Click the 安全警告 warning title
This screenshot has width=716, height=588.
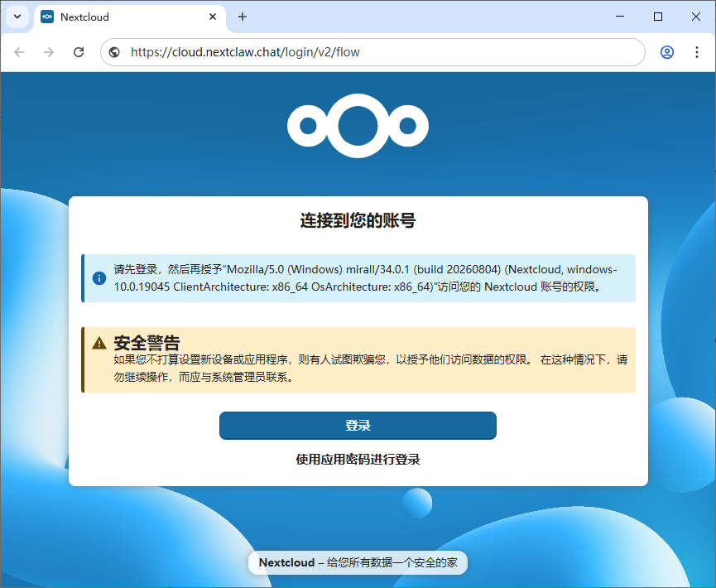[147, 343]
